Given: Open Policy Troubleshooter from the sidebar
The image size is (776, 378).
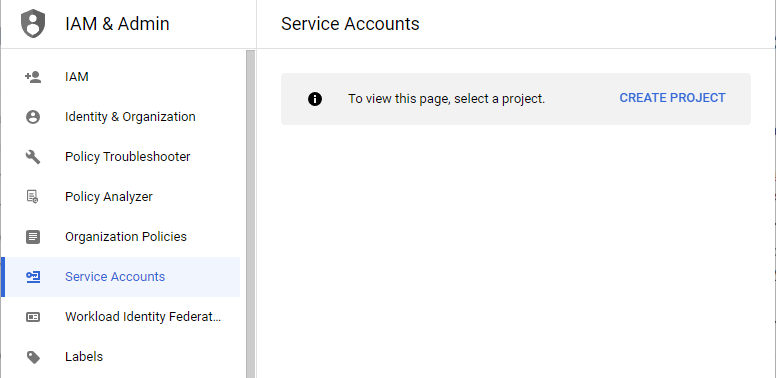Looking at the screenshot, I should 121,157.
